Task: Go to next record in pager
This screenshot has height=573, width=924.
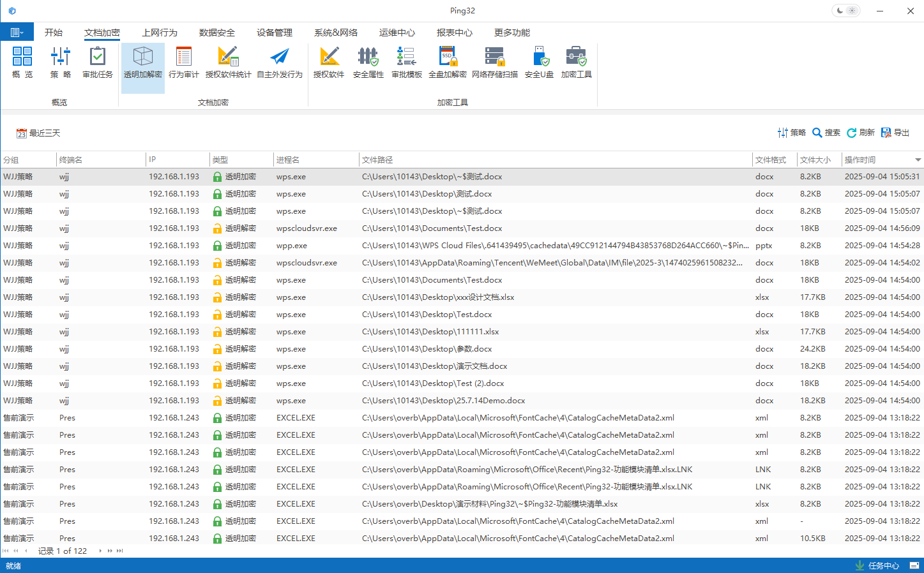Action: [100, 551]
